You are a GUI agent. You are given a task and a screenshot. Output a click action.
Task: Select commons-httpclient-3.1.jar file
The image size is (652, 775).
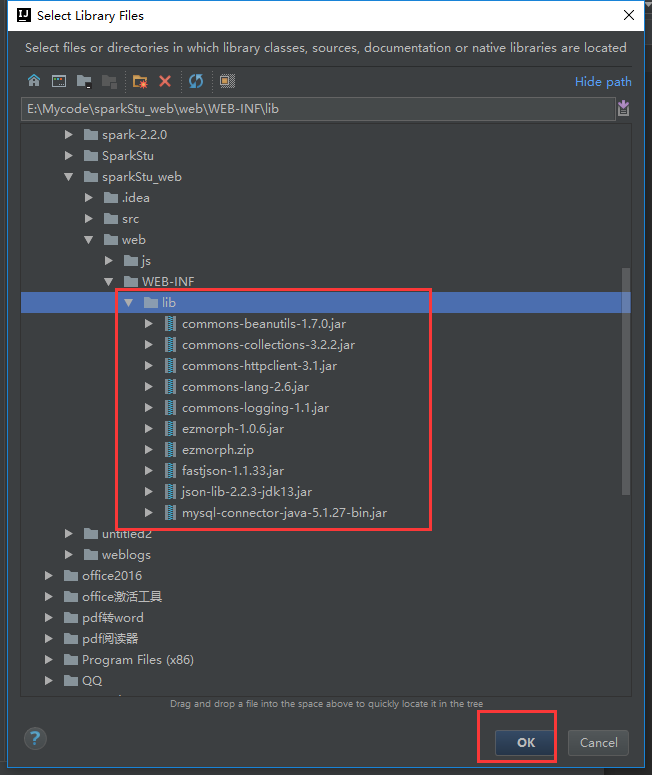pyautogui.click(x=259, y=366)
